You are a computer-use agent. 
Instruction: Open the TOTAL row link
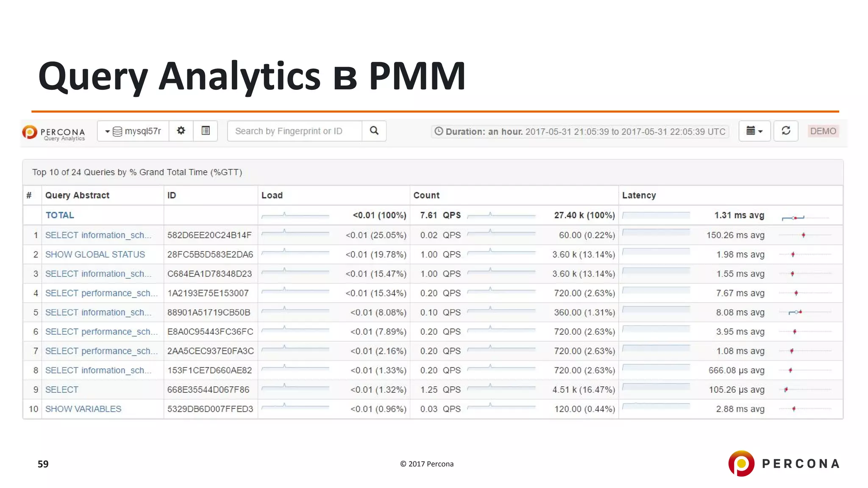point(60,215)
